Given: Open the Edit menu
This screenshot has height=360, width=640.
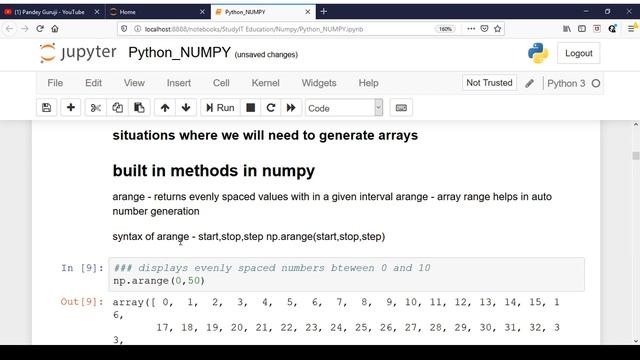Looking at the screenshot, I should coord(93,83).
